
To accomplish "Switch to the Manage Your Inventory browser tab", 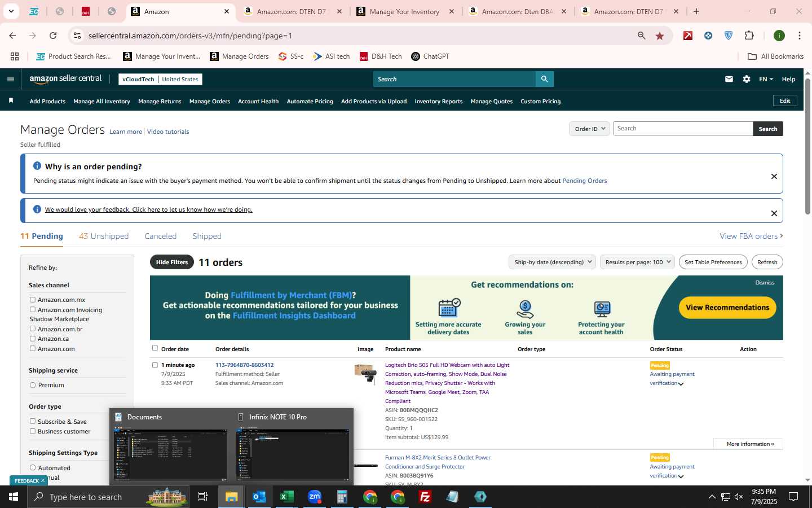I will [405, 11].
